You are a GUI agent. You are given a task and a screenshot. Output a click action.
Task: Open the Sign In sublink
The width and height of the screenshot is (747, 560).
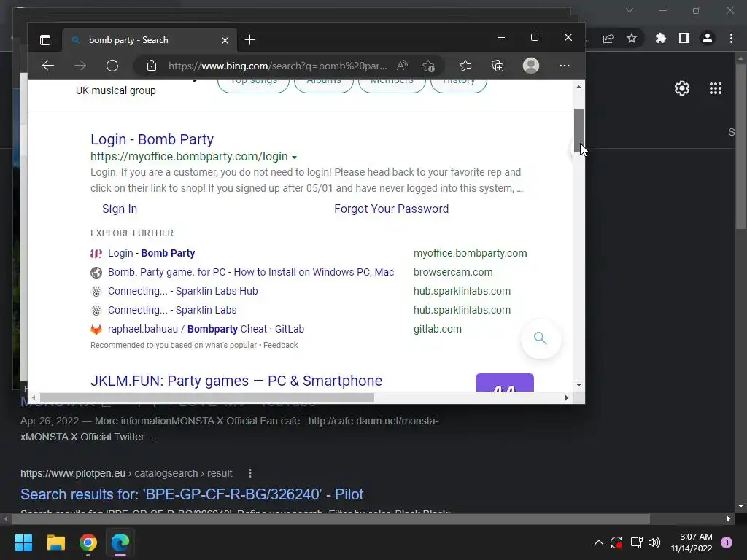click(x=120, y=209)
